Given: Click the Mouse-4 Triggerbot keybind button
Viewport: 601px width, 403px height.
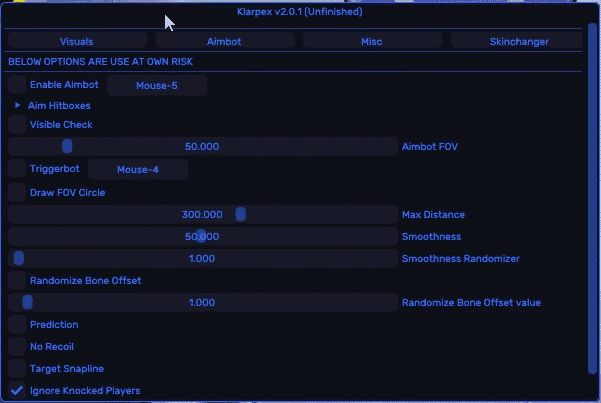Looking at the screenshot, I should tap(138, 169).
